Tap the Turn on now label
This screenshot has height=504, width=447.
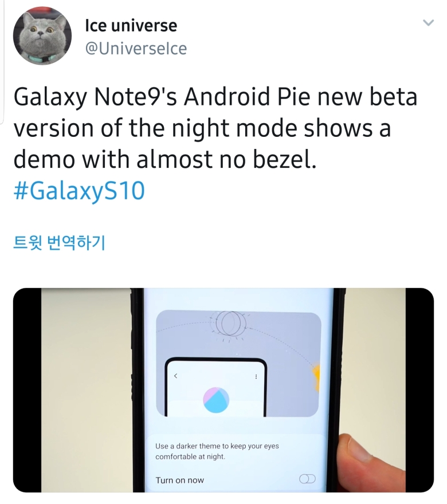tap(180, 480)
